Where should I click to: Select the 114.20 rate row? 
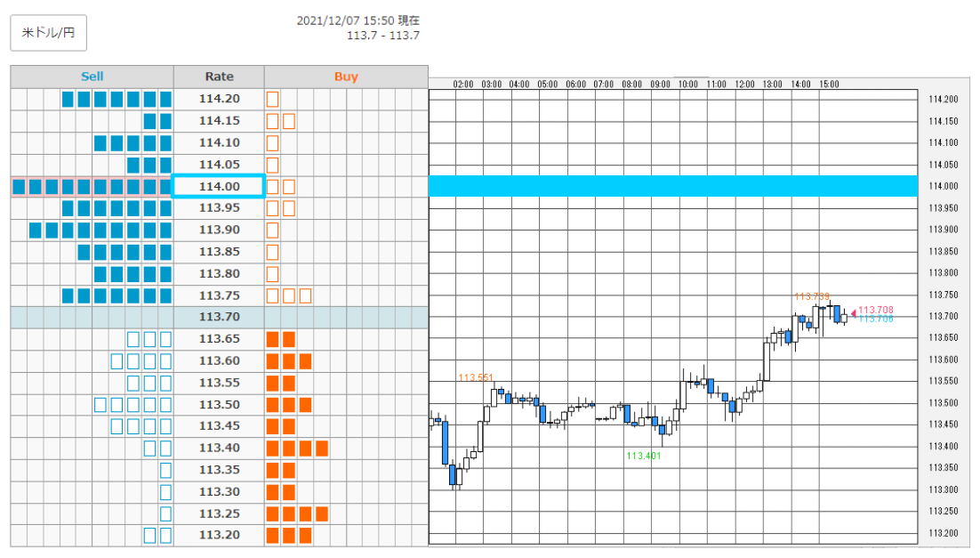click(219, 99)
